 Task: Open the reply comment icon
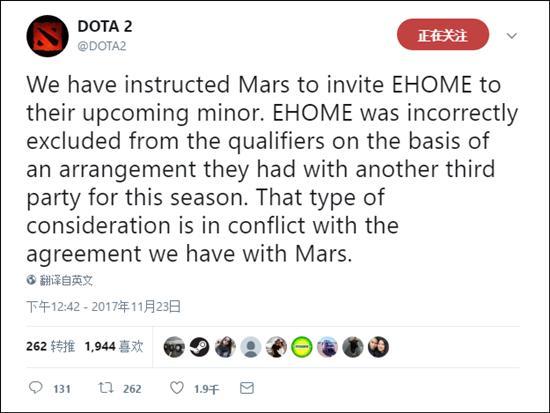35,387
